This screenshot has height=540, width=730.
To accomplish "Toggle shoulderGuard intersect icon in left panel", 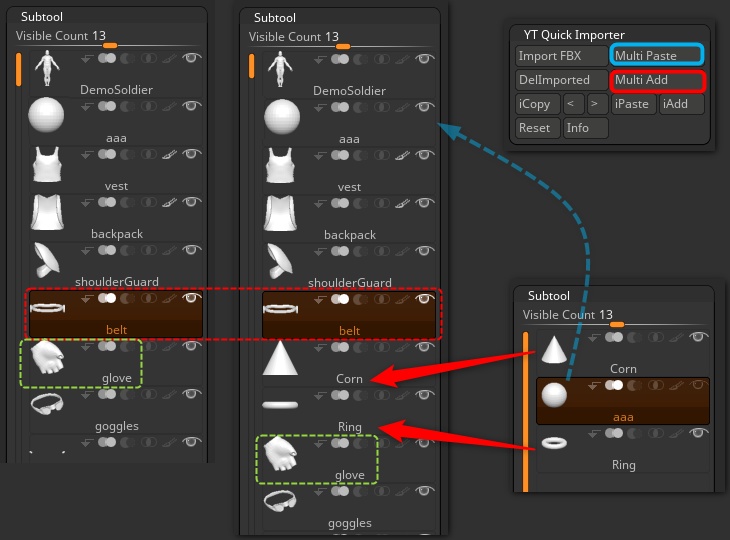I will 149,250.
